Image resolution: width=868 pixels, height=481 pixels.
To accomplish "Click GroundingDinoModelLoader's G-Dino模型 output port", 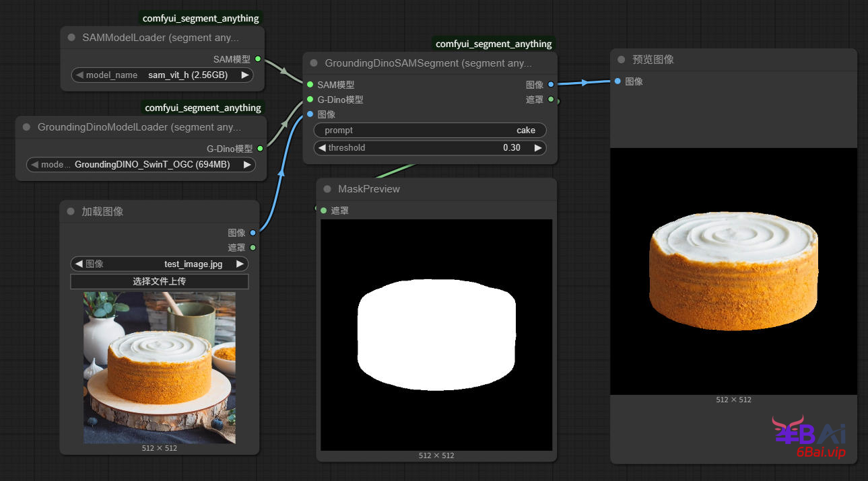I will [261, 149].
